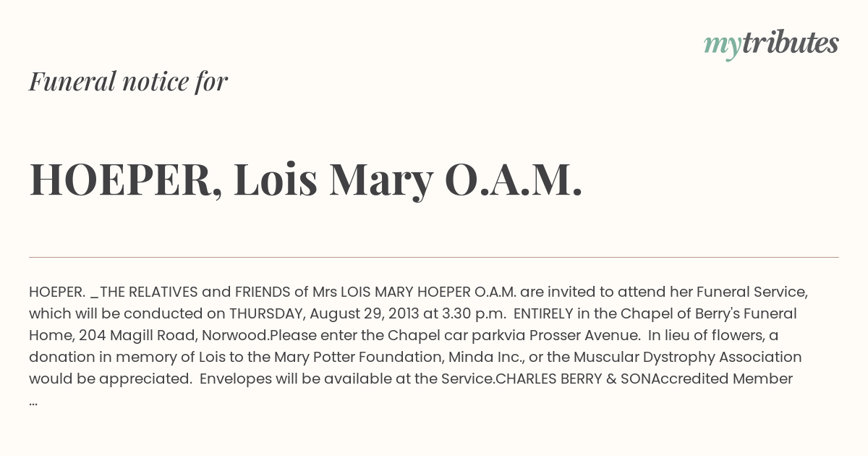Click 'HOEPER.' at start of notice text
Screen dimensions: 868x456
point(57,292)
